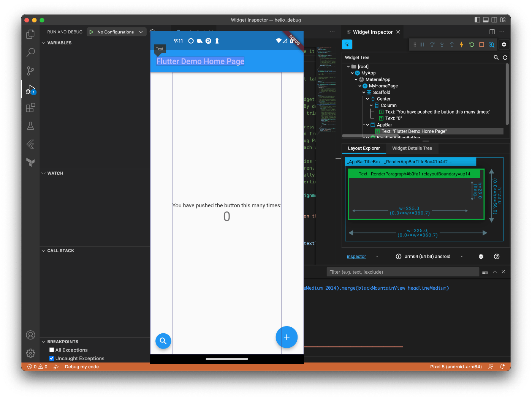Click the bug report icon in DevTools footer
Image resolution: width=532 pixels, height=399 pixels.
(x=481, y=257)
